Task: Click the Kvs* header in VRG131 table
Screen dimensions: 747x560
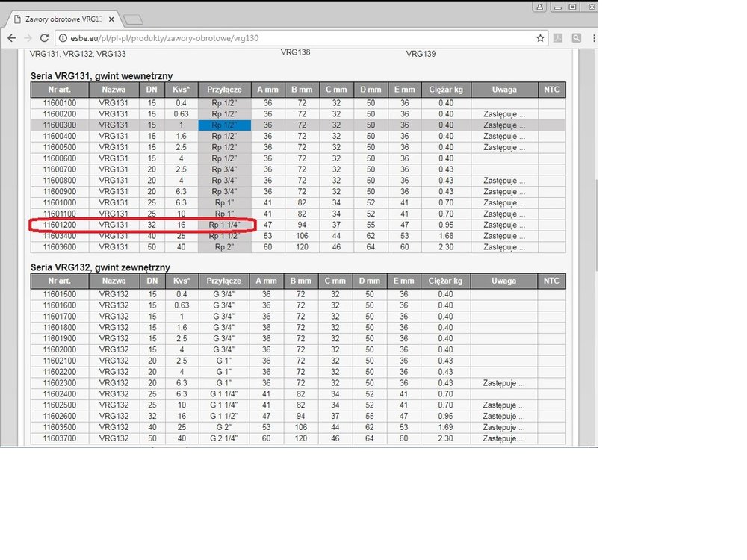Action: pyautogui.click(x=181, y=90)
